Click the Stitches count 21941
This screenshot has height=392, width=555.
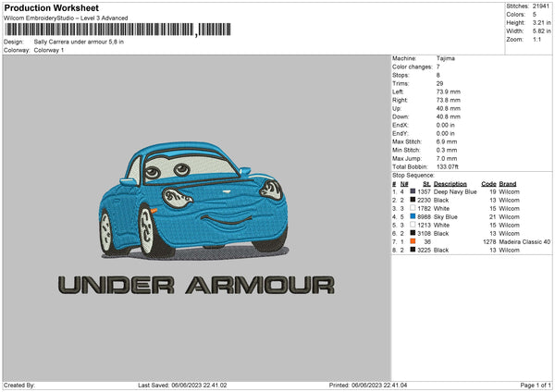[541, 6]
